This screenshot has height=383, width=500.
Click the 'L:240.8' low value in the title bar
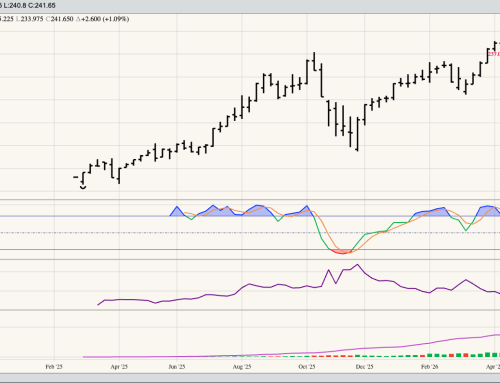14,5
